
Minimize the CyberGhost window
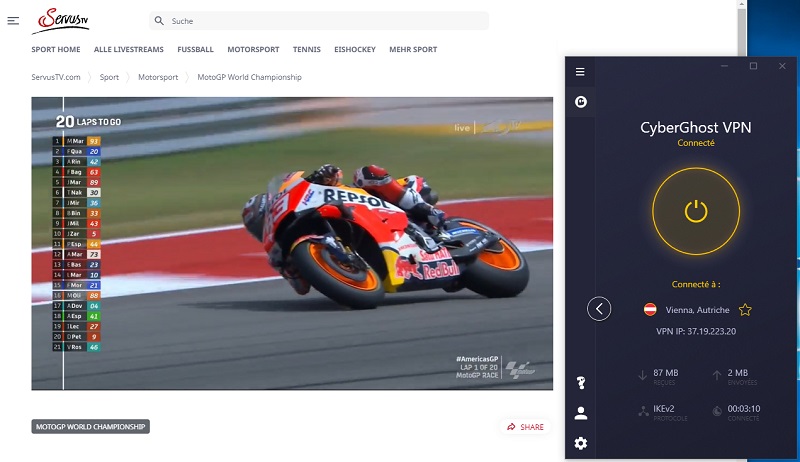[724, 66]
